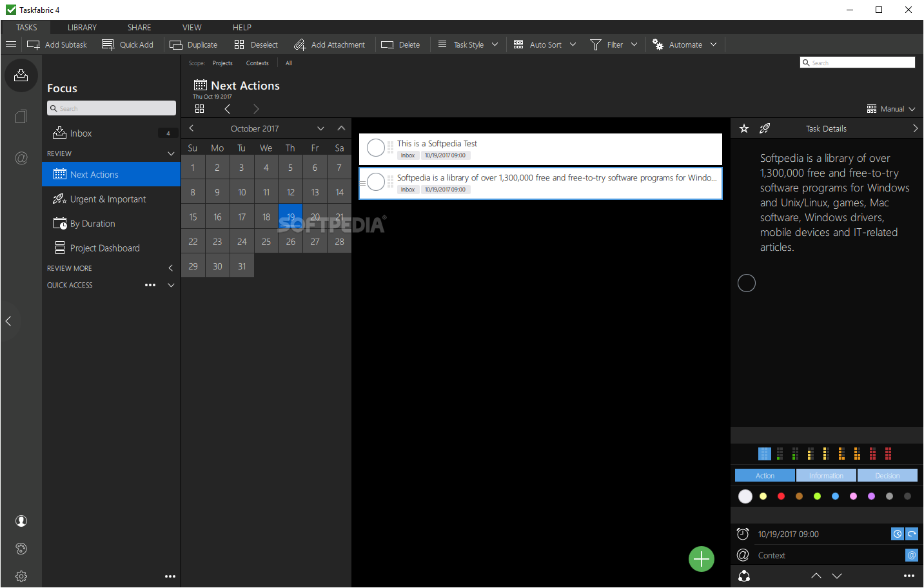
Task: Go to previous day with left arrow
Action: pyautogui.click(x=227, y=109)
